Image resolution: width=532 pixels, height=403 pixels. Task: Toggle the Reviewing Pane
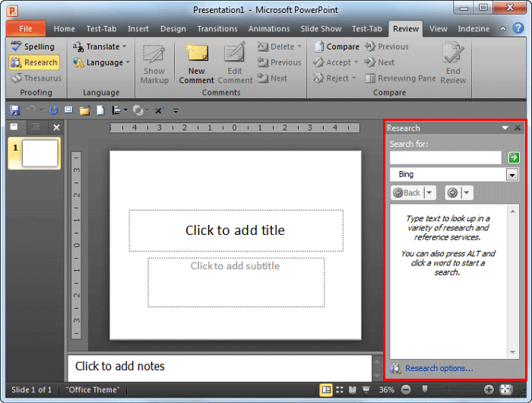pos(401,78)
